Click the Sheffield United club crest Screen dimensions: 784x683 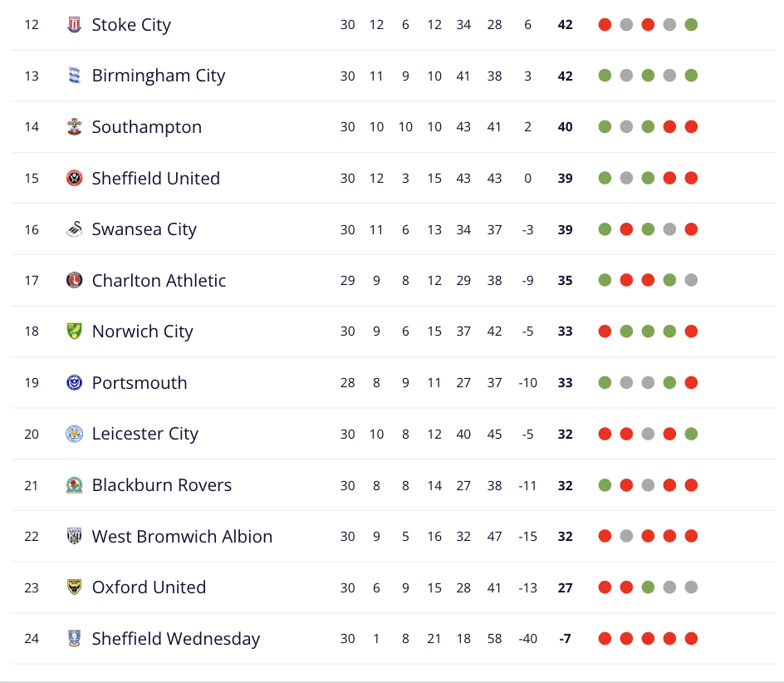click(x=75, y=179)
